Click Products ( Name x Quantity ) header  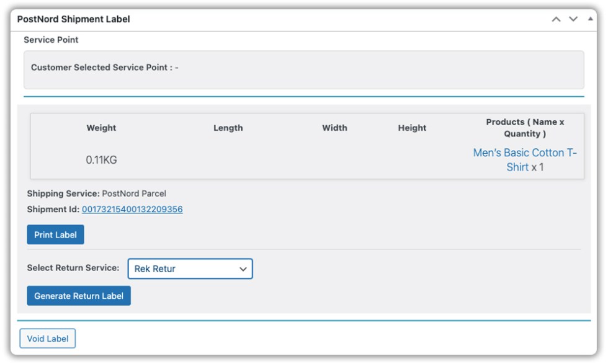click(525, 128)
